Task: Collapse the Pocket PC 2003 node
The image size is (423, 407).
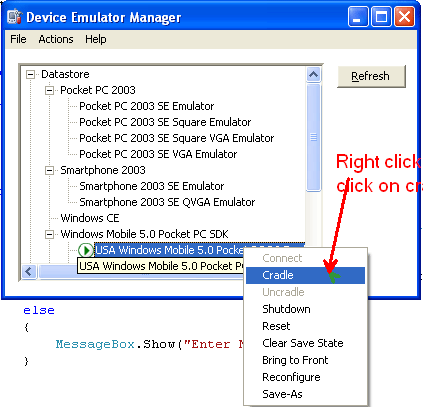Action: [49, 90]
